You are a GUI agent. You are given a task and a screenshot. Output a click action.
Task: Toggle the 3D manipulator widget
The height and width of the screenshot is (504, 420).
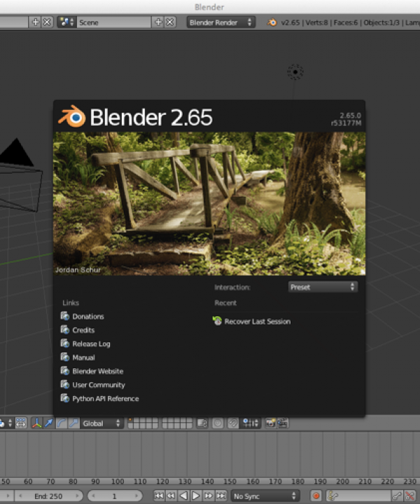pyautogui.click(x=36, y=423)
